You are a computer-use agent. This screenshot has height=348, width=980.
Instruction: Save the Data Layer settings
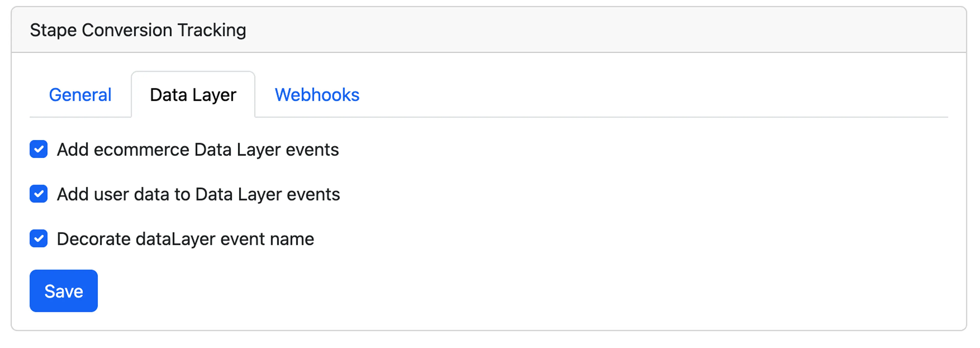(x=63, y=291)
